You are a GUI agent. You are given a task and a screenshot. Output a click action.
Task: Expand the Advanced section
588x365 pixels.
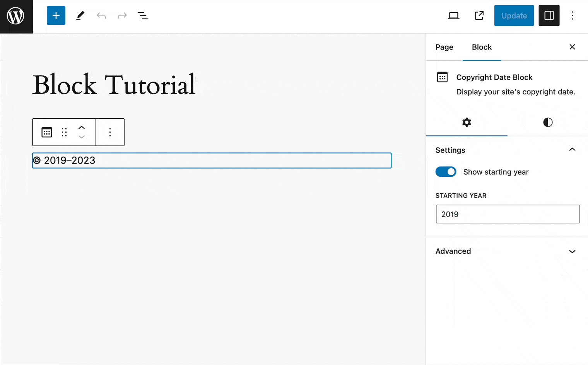[x=573, y=251]
